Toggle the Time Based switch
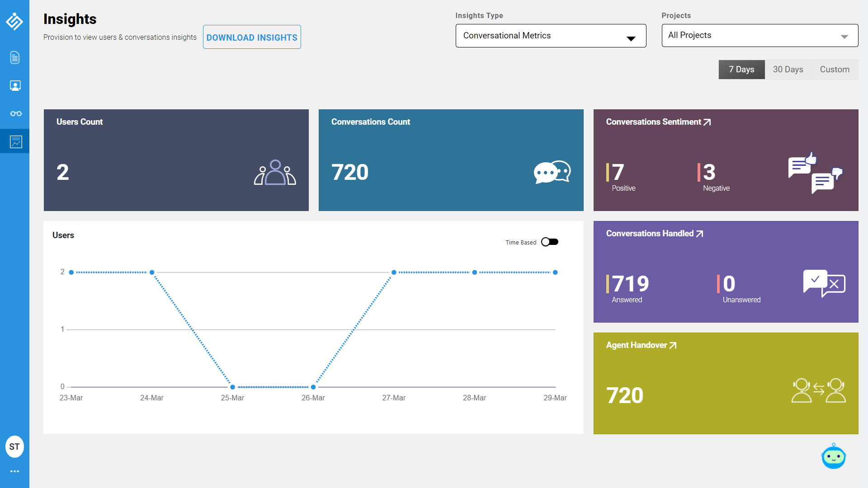 click(x=550, y=242)
